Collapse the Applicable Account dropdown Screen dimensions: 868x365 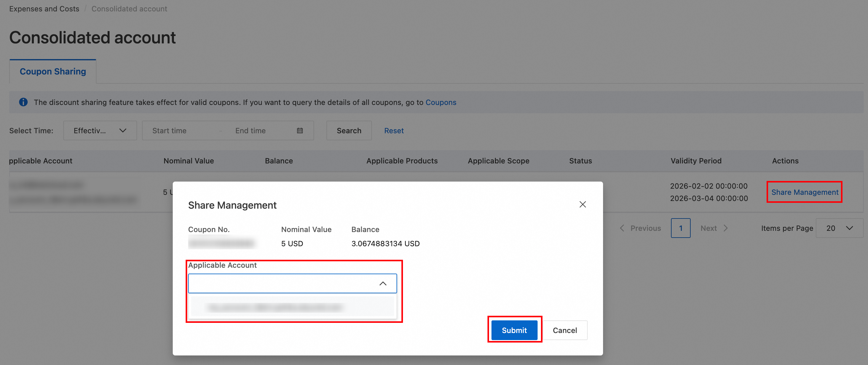[383, 283]
